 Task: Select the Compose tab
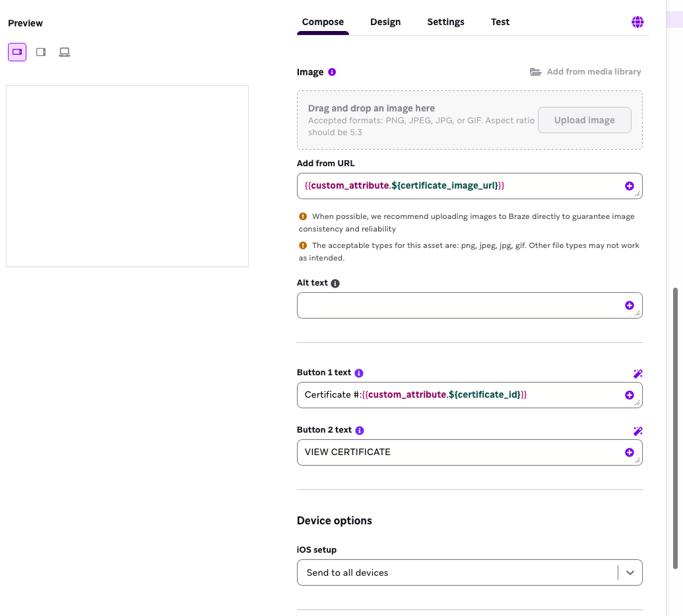click(x=323, y=22)
